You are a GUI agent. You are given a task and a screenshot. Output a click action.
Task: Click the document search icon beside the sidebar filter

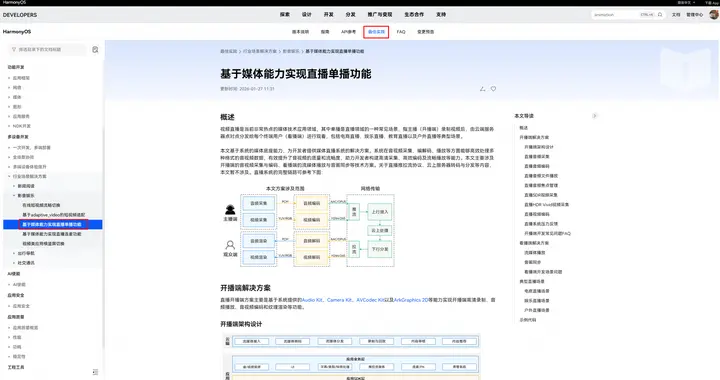[x=95, y=50]
